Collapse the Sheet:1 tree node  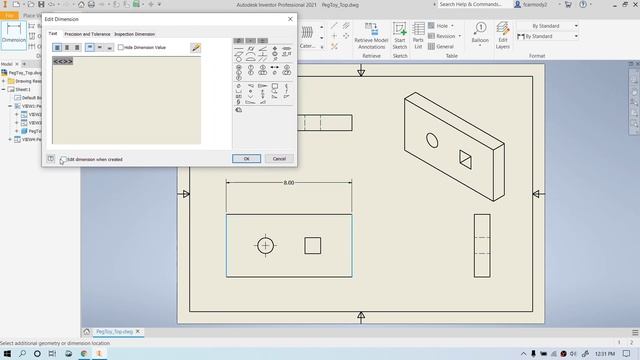[x=4, y=89]
